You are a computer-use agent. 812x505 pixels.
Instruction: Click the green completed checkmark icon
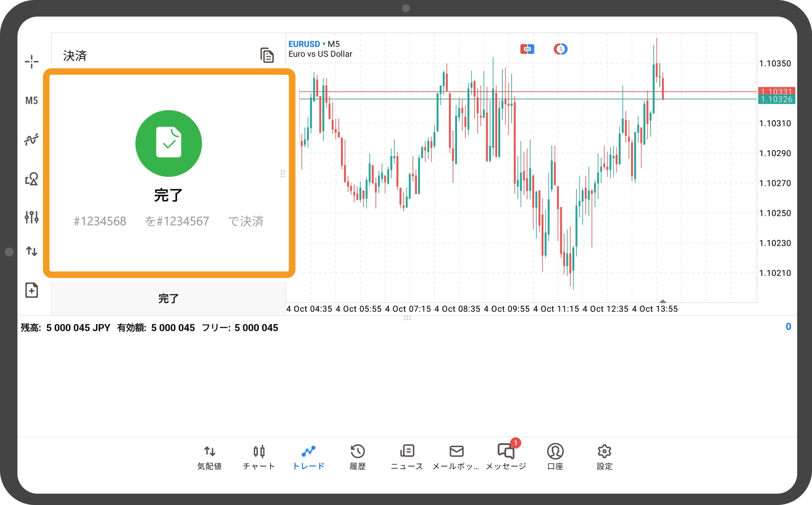click(x=169, y=143)
